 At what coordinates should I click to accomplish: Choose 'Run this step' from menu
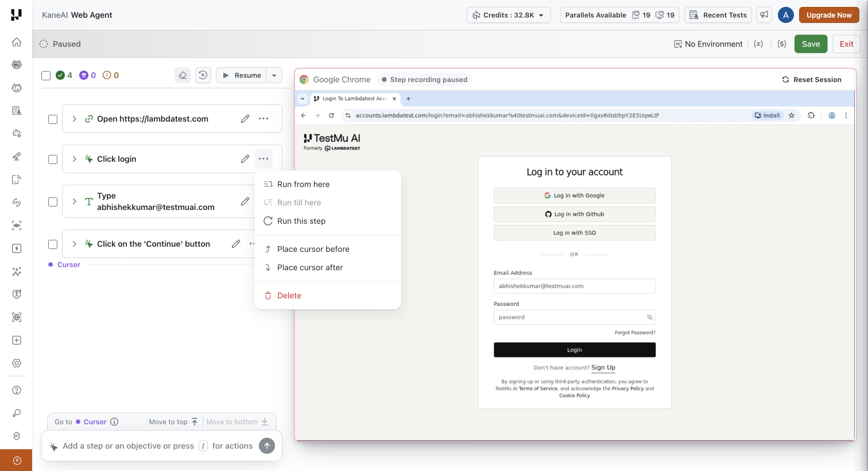[328, 221]
